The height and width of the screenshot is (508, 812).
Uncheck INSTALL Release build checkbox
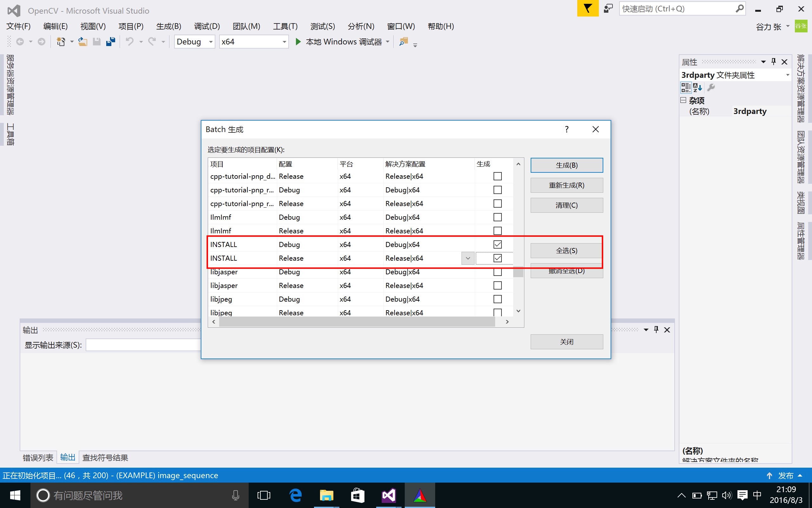click(x=498, y=258)
